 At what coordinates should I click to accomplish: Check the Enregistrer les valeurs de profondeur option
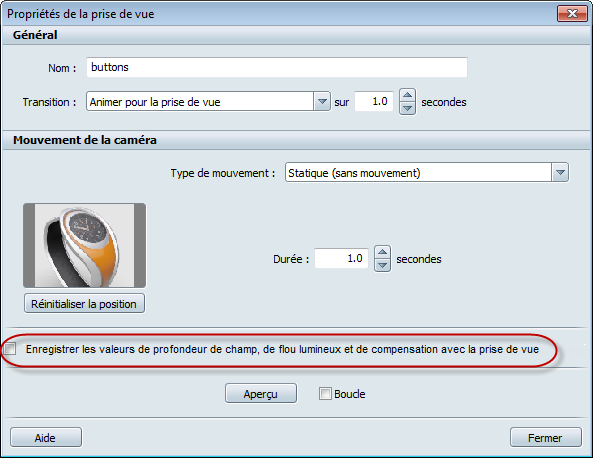pos(10,349)
